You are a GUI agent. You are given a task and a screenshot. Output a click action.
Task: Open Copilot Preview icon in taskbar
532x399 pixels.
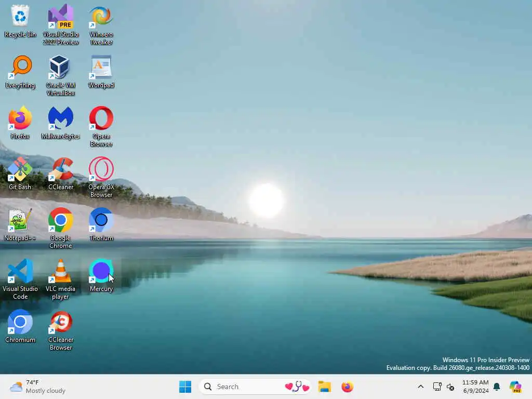(515, 387)
